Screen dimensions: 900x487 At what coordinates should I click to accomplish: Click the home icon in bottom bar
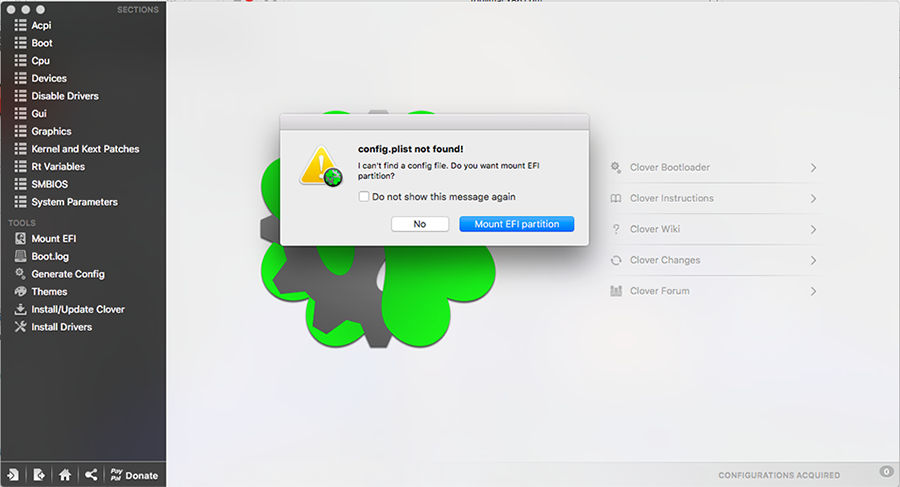click(65, 475)
